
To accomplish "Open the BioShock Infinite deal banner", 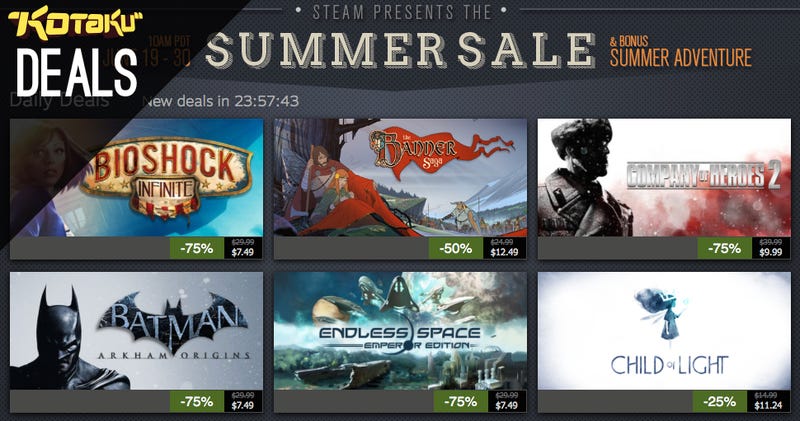I will pos(137,178).
